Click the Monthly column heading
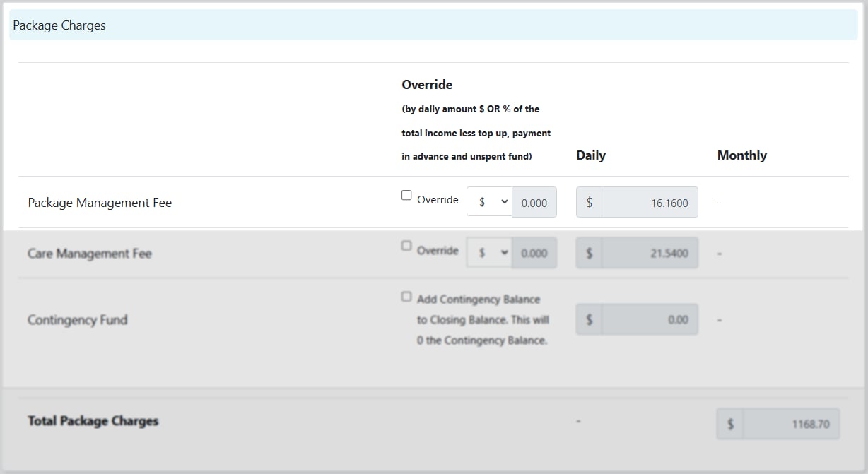This screenshot has width=868, height=474. point(742,155)
